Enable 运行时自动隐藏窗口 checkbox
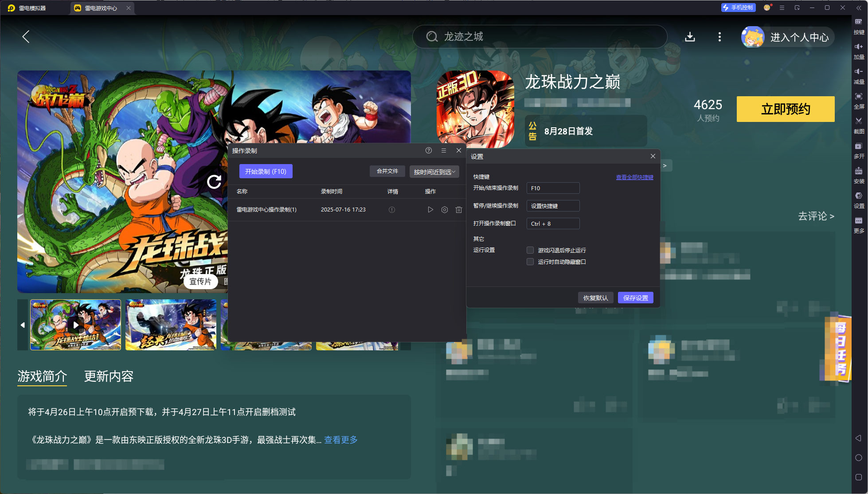Image resolution: width=868 pixels, height=494 pixels. (530, 262)
